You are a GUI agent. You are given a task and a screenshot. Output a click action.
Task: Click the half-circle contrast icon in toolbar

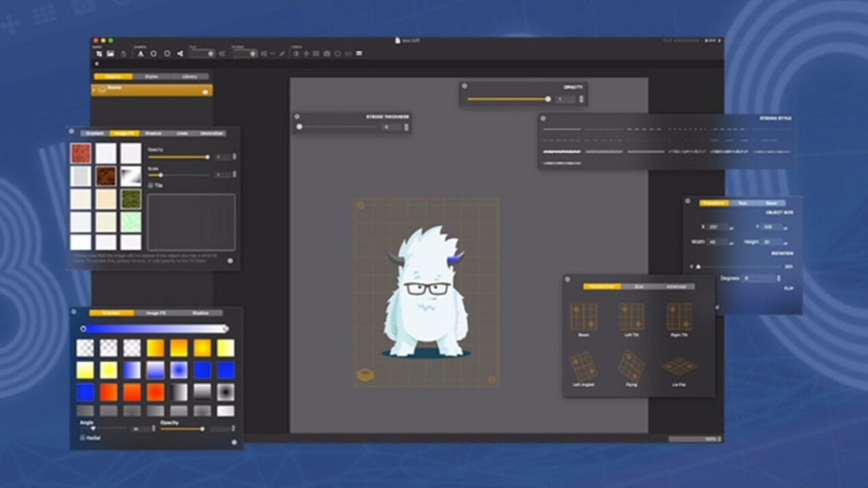[x=296, y=54]
